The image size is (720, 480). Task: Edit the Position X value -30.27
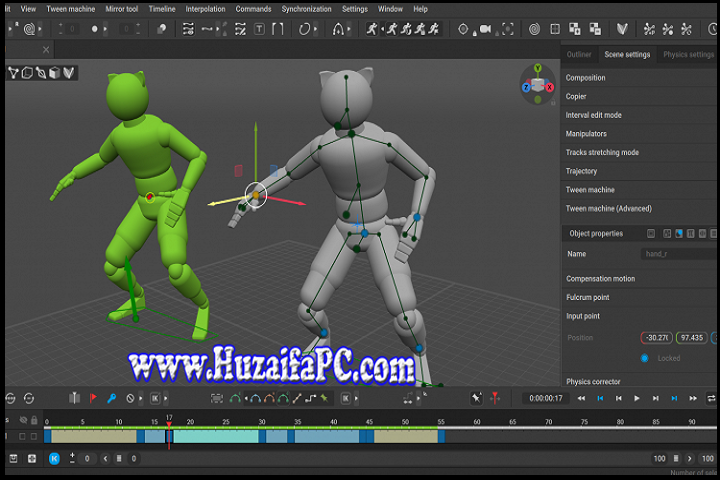(657, 338)
